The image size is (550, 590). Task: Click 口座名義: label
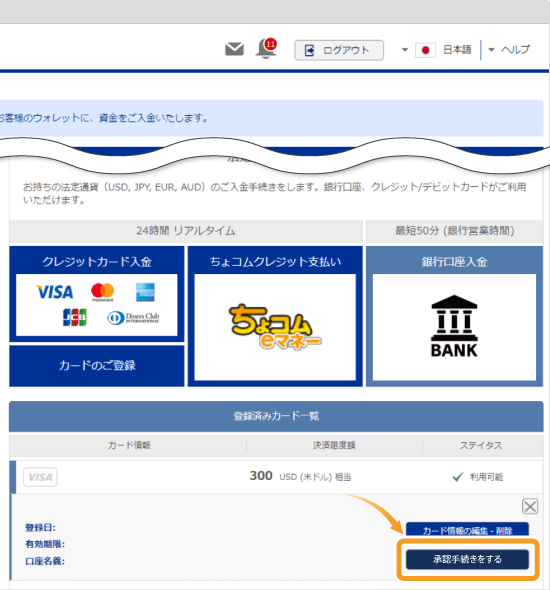tap(45, 561)
